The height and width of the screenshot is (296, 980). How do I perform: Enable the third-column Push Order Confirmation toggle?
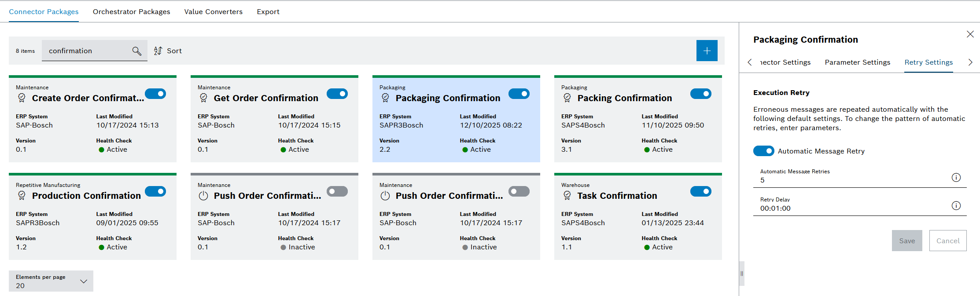click(x=519, y=191)
